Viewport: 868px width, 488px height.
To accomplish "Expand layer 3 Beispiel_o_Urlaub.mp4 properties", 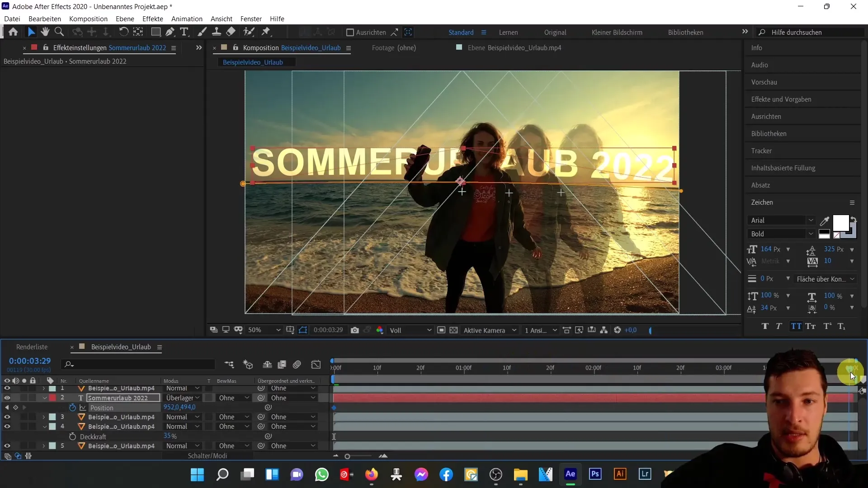I will coord(43,417).
